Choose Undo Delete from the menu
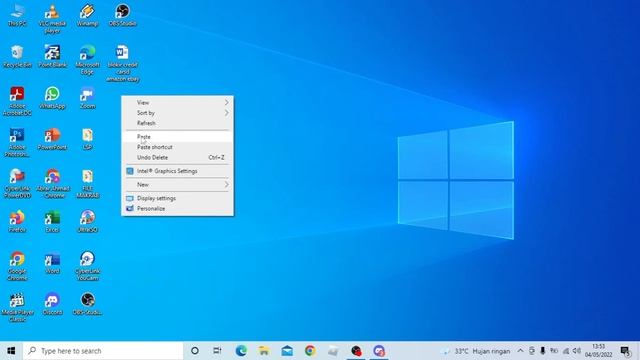Viewport: 640px width, 360px height. (x=178, y=157)
